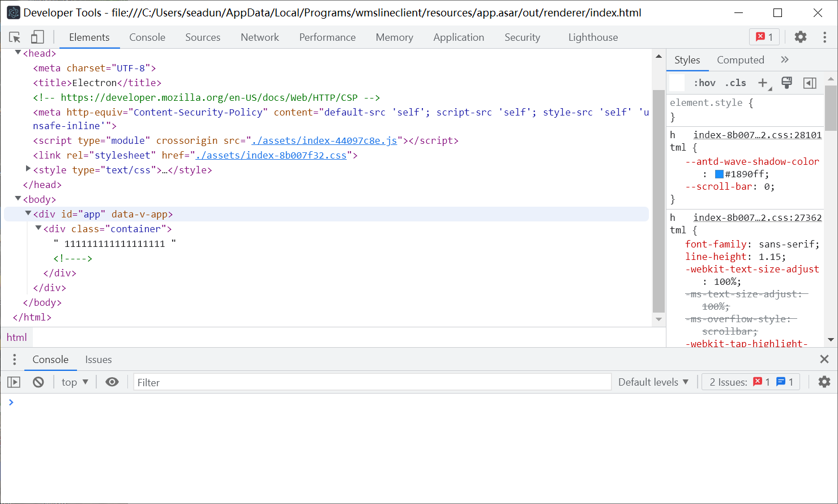This screenshot has height=504, width=838.
Task: Click the font-family: sans-serif declaration
Action: [753, 244]
